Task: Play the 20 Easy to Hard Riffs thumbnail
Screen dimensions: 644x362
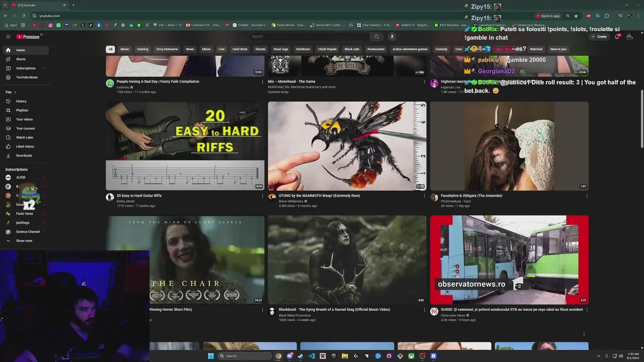Action: (185, 146)
